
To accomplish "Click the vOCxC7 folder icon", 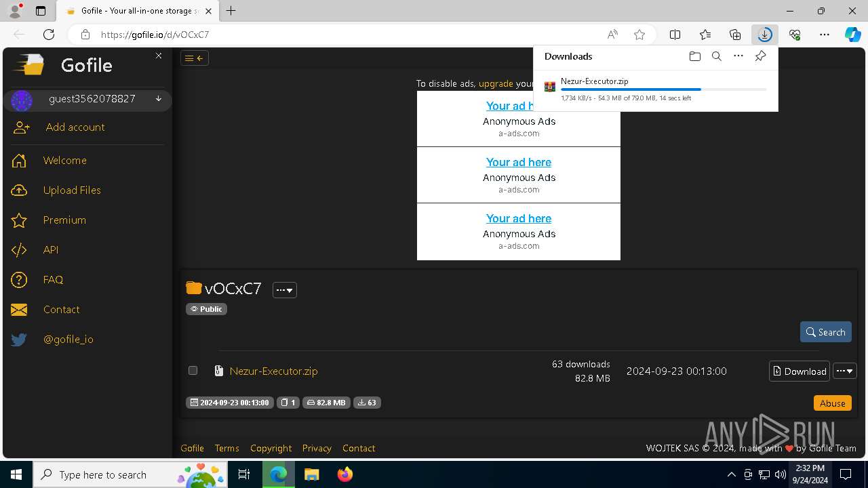I will [194, 288].
